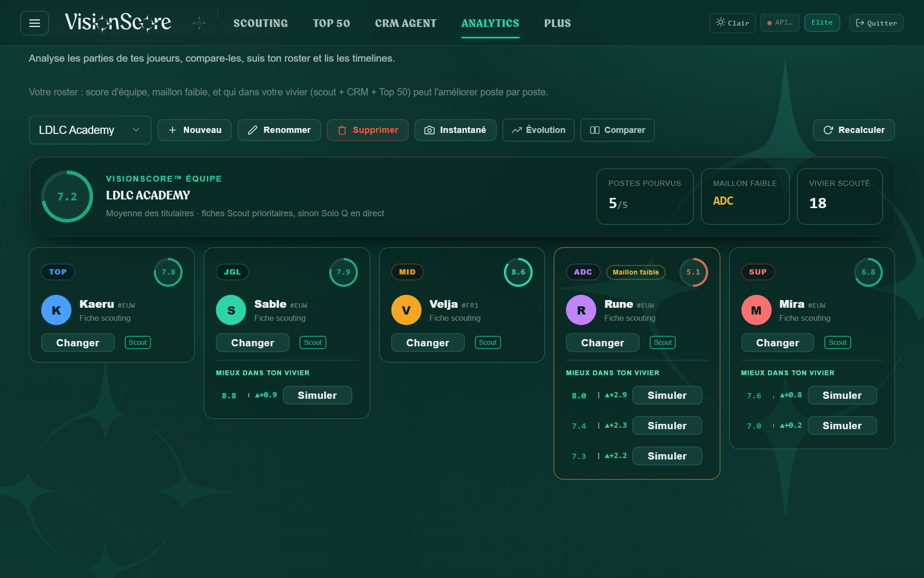The width and height of the screenshot is (924, 578).
Task: Click the trend icon on Évolution
Action: pyautogui.click(x=517, y=130)
